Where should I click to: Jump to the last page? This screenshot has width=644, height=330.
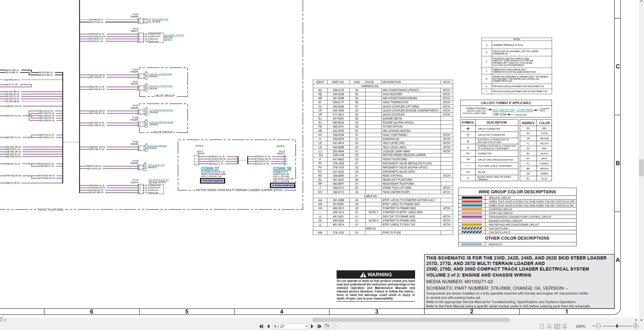[319, 326]
